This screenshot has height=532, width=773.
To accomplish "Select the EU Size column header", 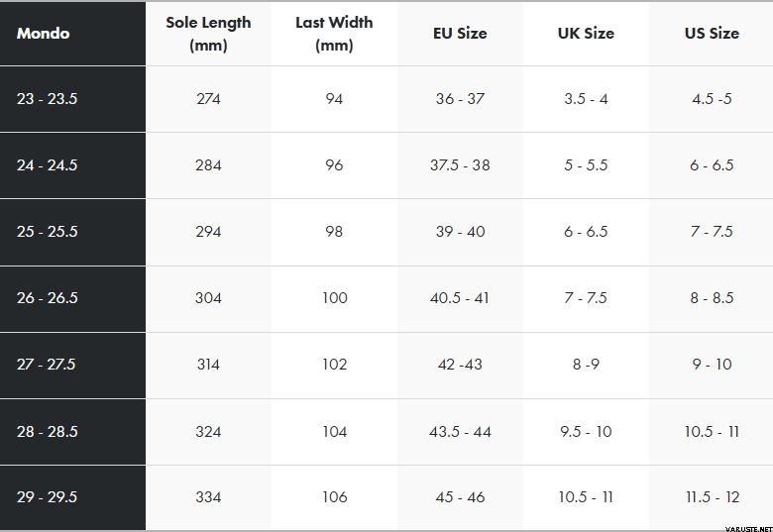I will (460, 34).
